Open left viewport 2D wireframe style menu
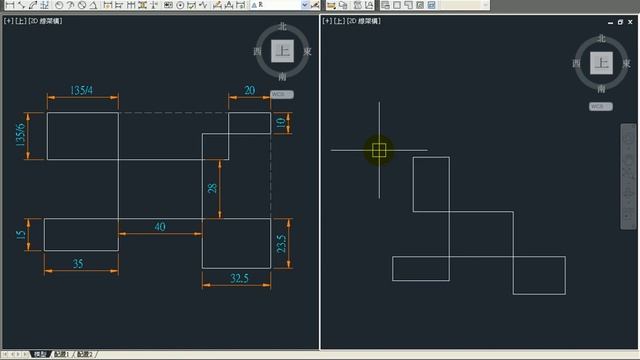Image resolution: width=640 pixels, height=360 pixels. pos(45,21)
